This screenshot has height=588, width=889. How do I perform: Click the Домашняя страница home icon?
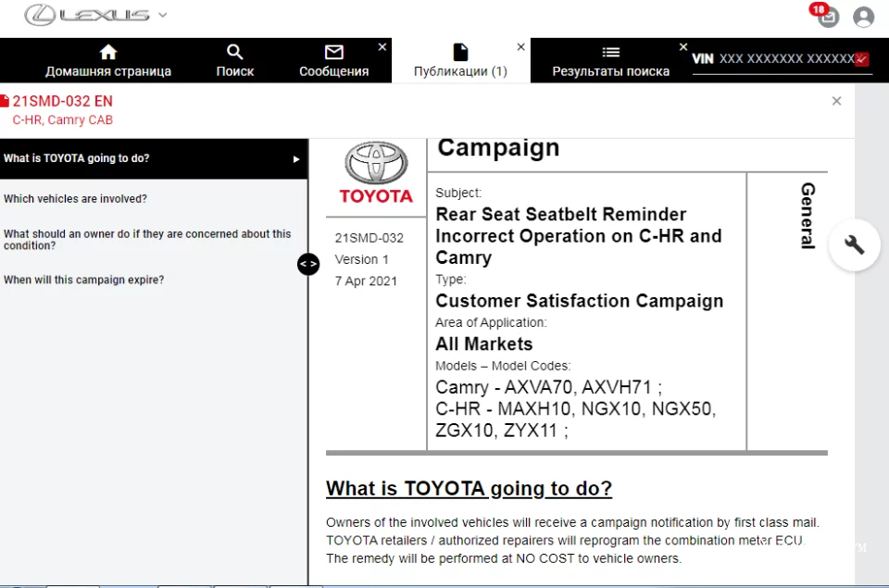pyautogui.click(x=108, y=52)
